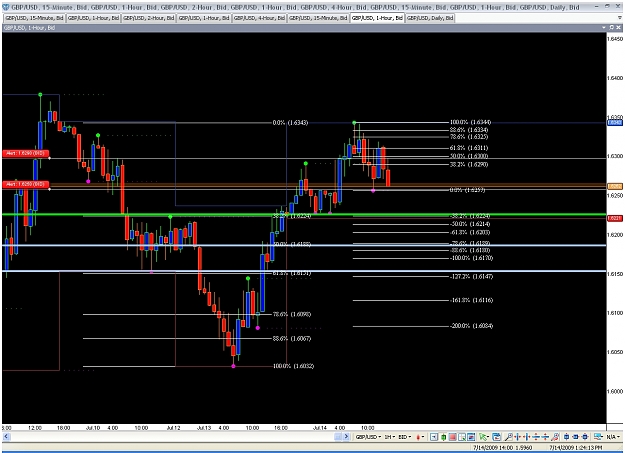Open the GBP/USD, 2-Hour, Bid tab
This screenshot has height=453, width=625.
click(149, 18)
